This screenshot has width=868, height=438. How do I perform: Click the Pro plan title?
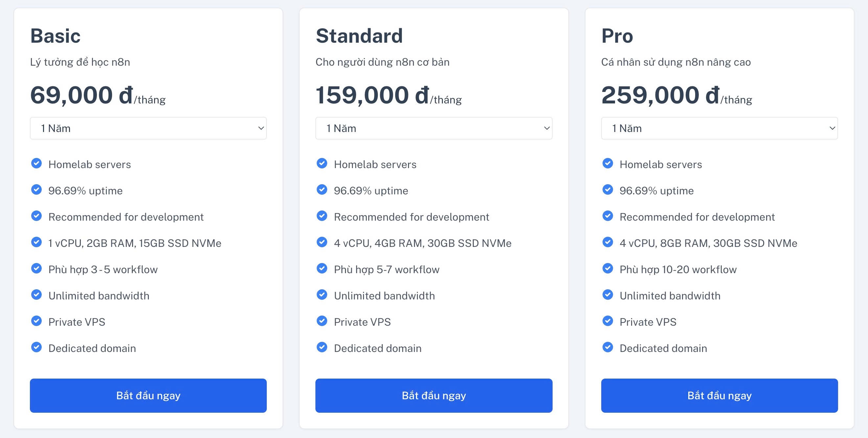pyautogui.click(x=617, y=36)
